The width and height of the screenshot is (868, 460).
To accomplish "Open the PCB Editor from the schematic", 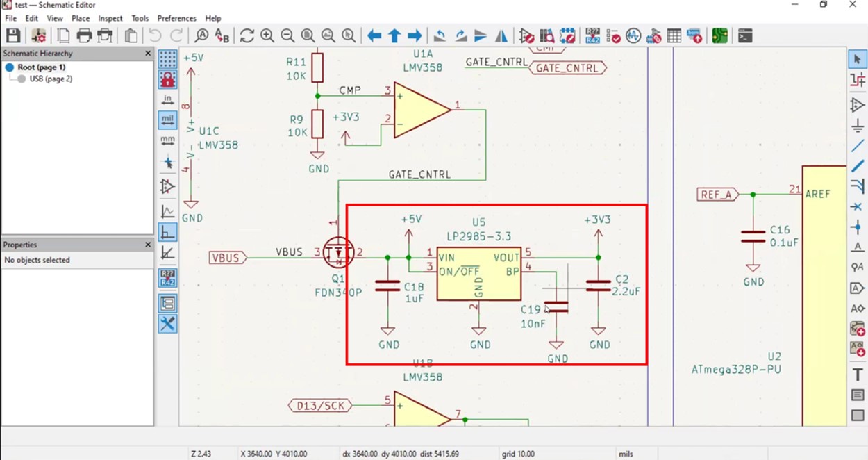I will (x=719, y=35).
